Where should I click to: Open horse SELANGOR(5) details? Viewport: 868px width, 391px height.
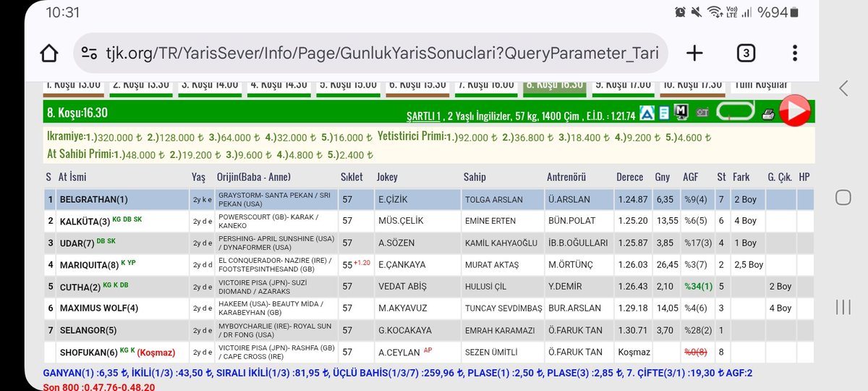(x=88, y=330)
